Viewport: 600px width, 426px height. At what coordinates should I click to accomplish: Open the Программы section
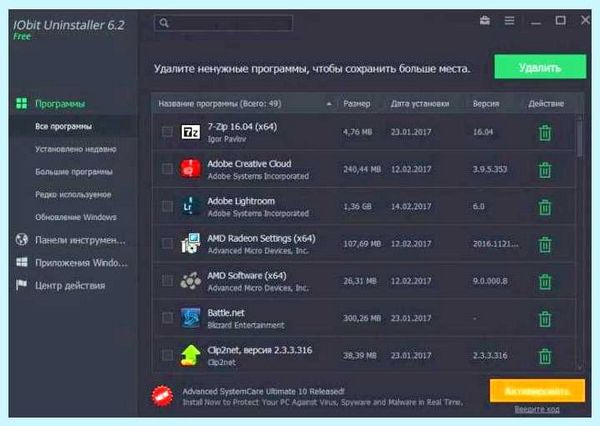(60, 104)
